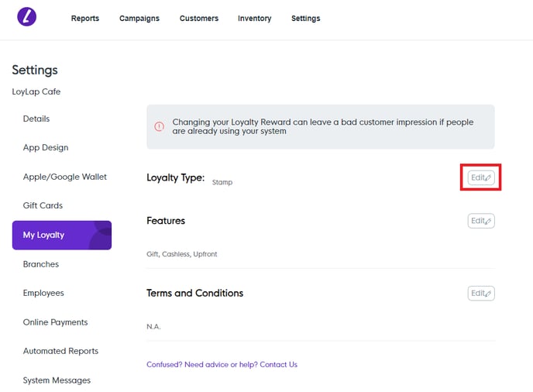Image resolution: width=533 pixels, height=392 pixels.
Task: Select Settings in the top navigation
Action: point(305,19)
